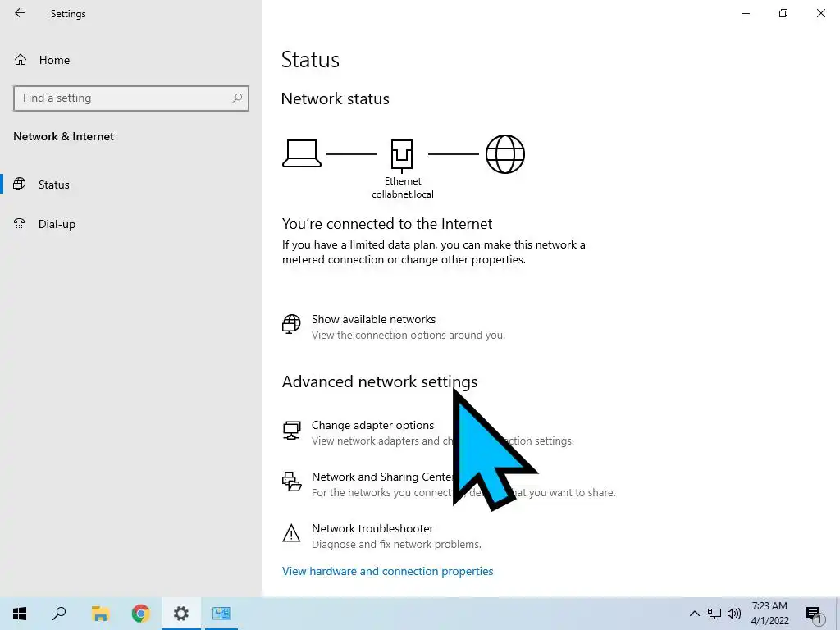Open the Windows Start menu
The height and width of the screenshot is (630, 840).
[x=20, y=614]
